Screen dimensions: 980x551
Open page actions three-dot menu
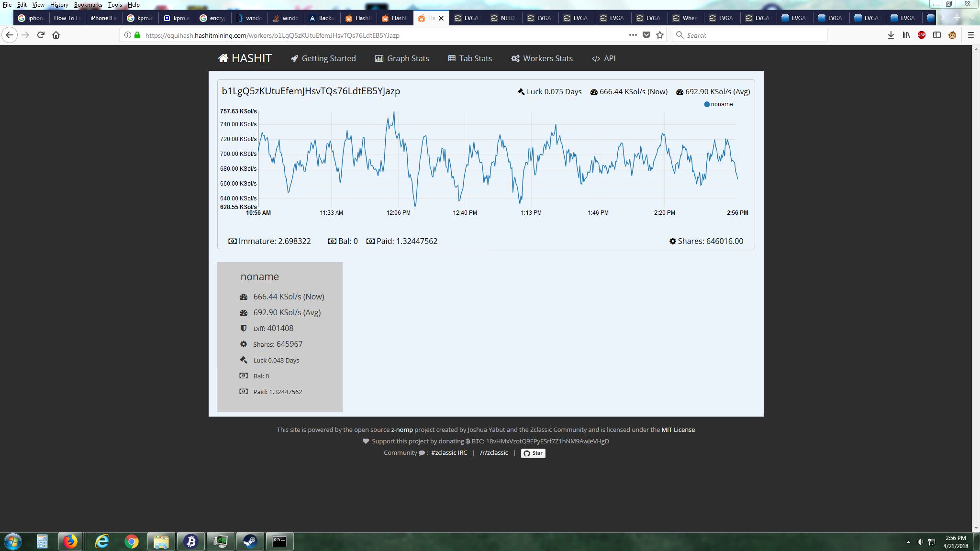[x=633, y=35]
